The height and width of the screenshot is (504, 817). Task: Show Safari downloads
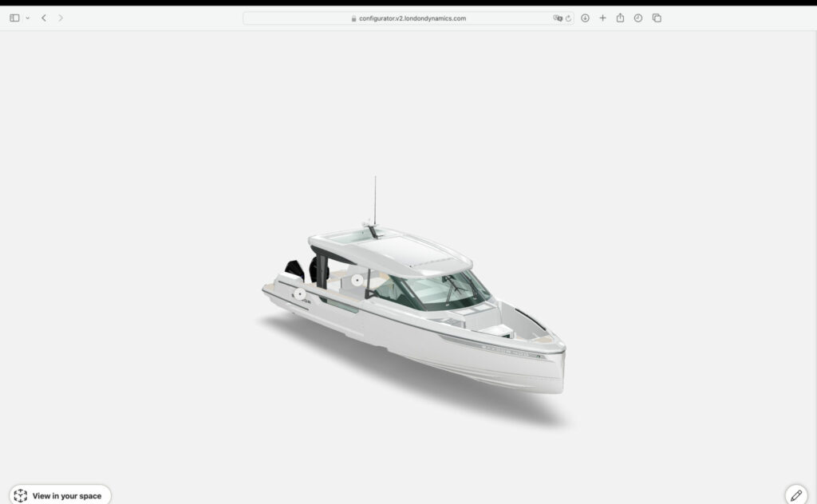[585, 18]
